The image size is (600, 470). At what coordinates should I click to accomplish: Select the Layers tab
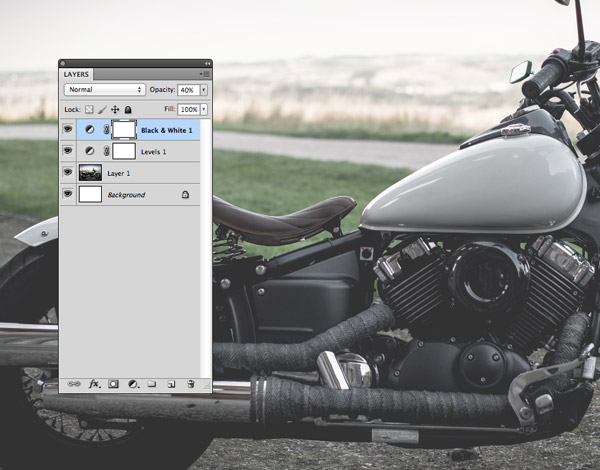76,74
